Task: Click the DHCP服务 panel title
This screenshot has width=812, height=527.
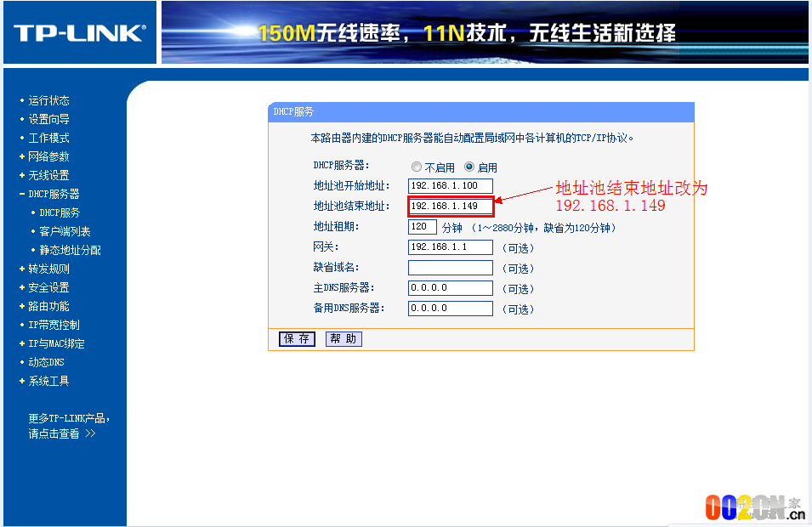Action: click(293, 111)
